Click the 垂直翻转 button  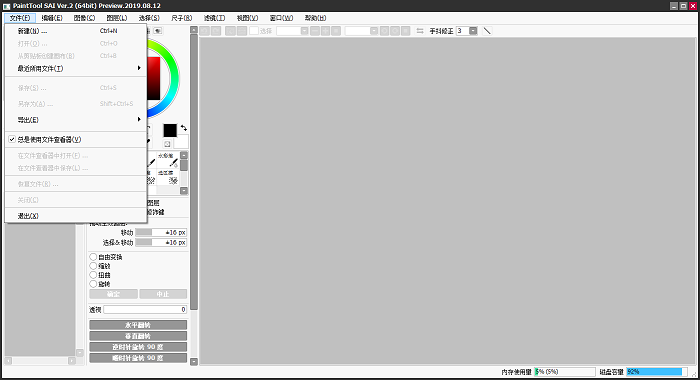point(138,336)
